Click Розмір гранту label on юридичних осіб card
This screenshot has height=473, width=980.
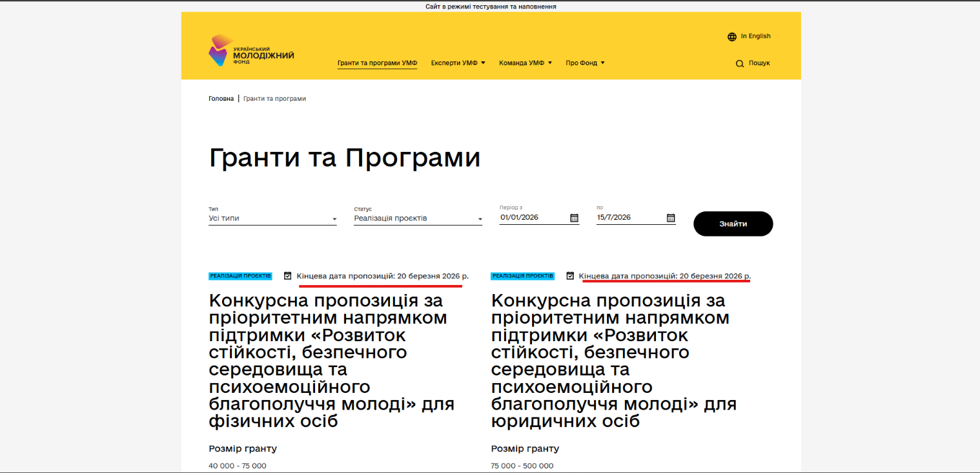tap(525, 448)
